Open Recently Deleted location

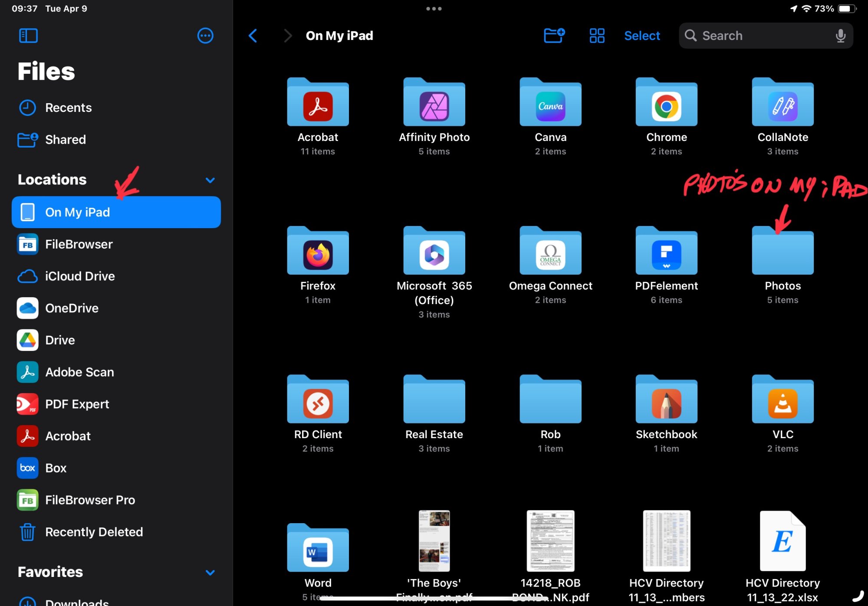94,532
